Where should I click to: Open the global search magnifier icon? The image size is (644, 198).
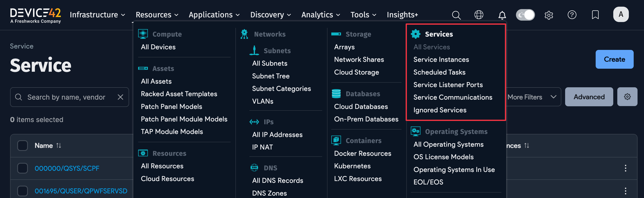[456, 15]
